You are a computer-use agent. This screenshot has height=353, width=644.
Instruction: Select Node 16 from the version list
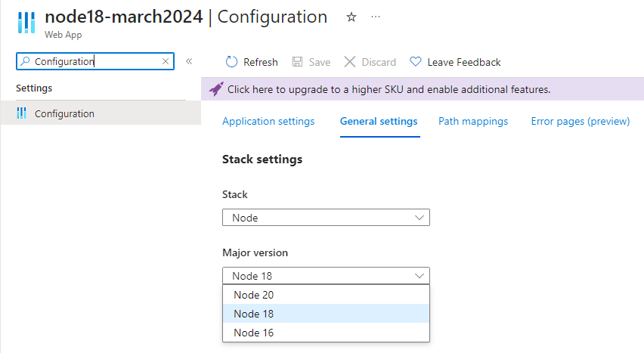[326, 333]
